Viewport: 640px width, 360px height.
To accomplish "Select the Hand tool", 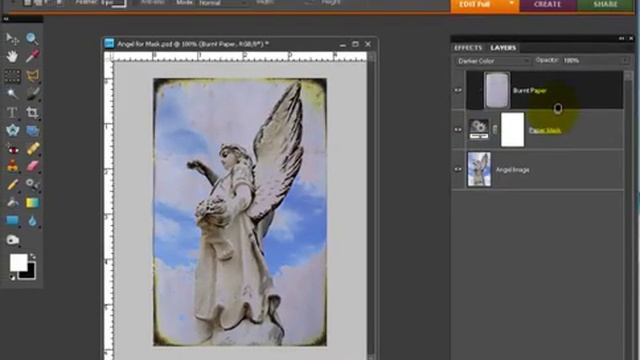I will (12, 56).
